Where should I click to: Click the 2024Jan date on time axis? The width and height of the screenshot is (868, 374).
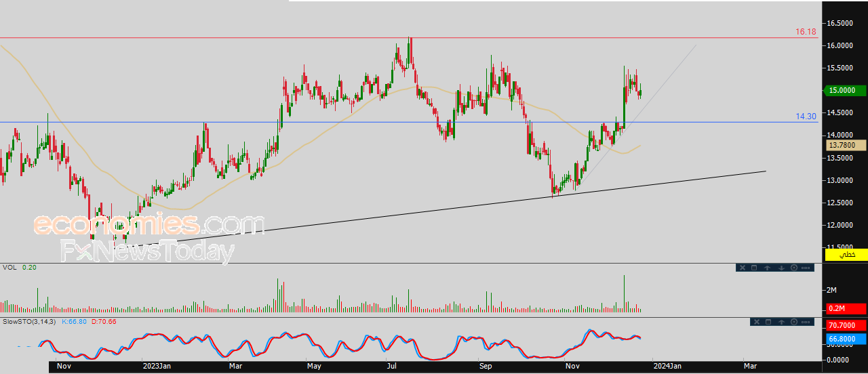click(667, 366)
